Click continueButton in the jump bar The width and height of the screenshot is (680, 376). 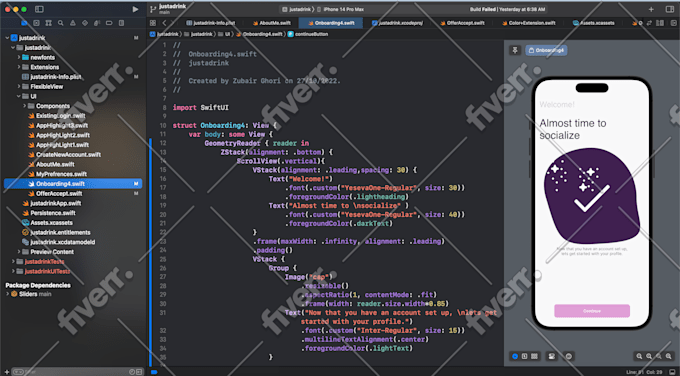pyautogui.click(x=308, y=34)
